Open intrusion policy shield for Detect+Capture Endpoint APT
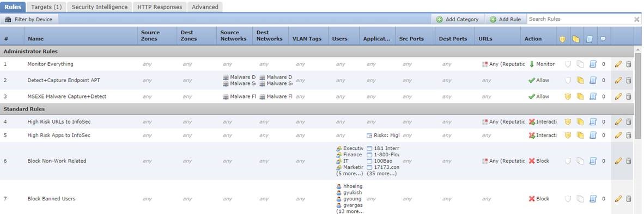The image size is (644, 214). 568,80
